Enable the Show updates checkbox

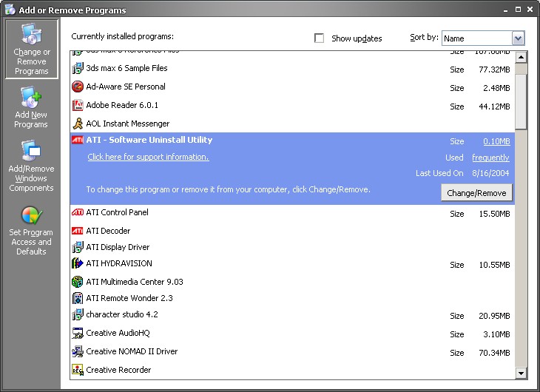coord(320,38)
